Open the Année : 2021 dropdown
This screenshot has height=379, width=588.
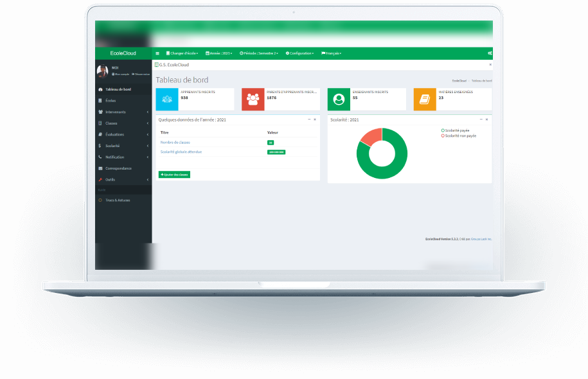218,53
